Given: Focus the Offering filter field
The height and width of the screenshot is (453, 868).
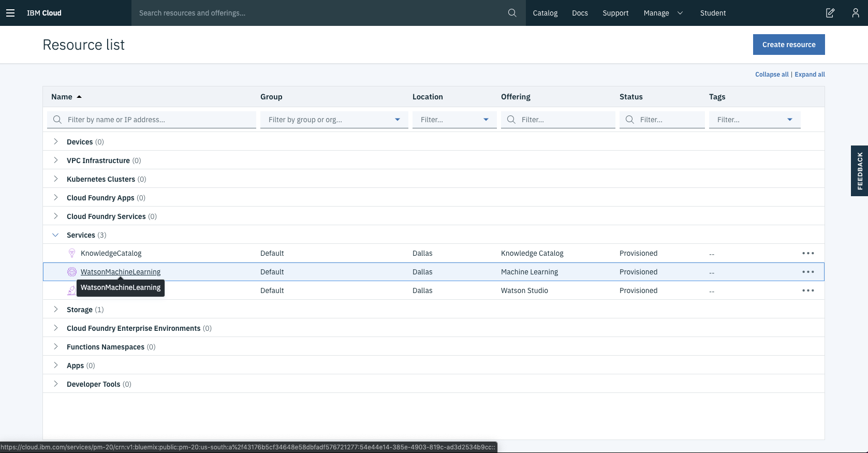Looking at the screenshot, I should (x=558, y=120).
